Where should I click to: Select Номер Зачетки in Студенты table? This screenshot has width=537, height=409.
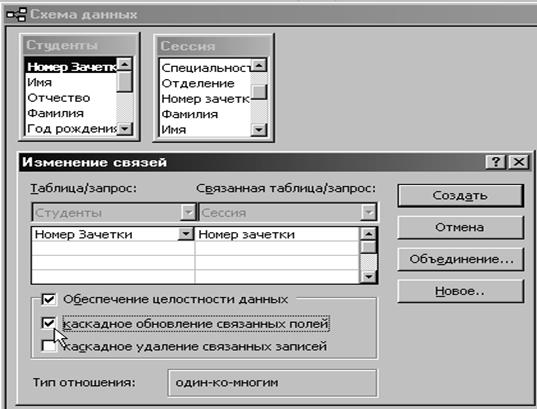(71, 67)
